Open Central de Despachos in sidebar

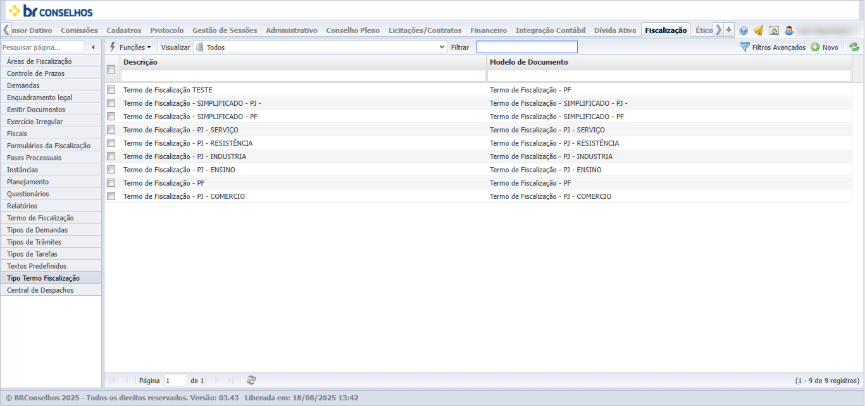(51, 290)
